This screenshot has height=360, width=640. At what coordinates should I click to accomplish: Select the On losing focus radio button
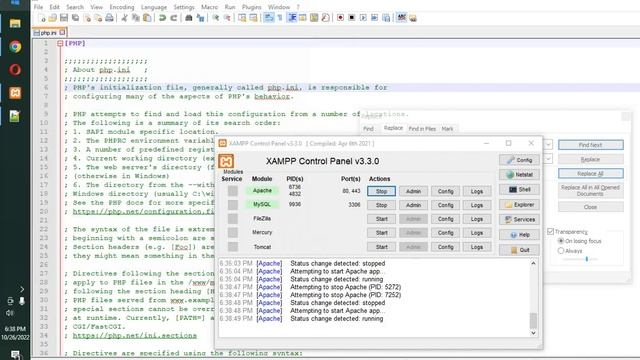tap(561, 241)
